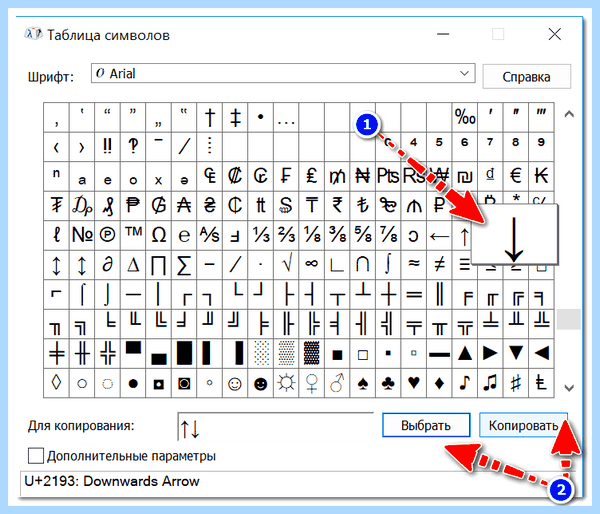This screenshot has width=600, height=514.
Task: Choose the diamond suit ♦ symbol
Action: (x=439, y=383)
